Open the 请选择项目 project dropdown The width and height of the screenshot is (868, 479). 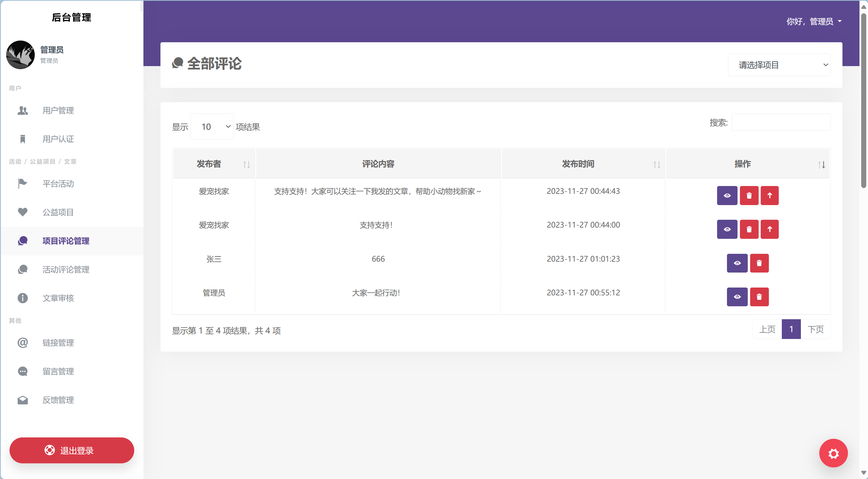[x=779, y=65]
